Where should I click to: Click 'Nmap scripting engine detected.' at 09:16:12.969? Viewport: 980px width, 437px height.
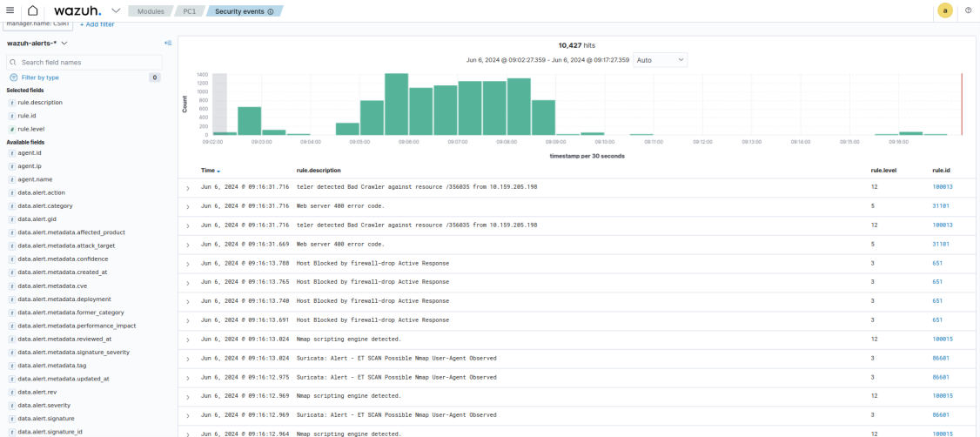(x=349, y=396)
